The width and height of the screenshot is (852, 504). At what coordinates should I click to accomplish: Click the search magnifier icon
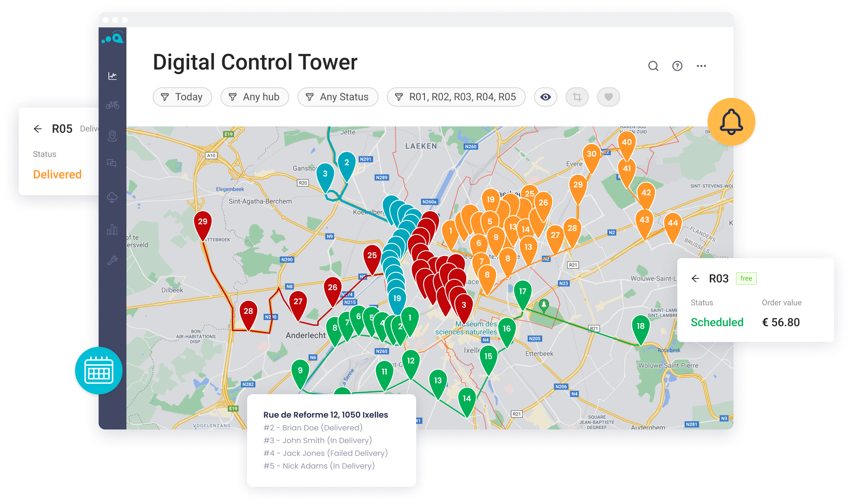(x=653, y=66)
